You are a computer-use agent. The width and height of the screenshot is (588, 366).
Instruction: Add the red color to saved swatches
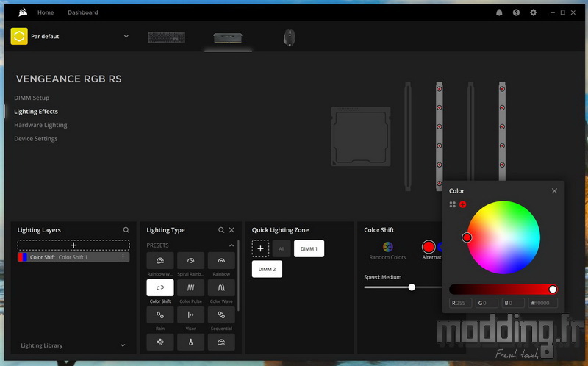(463, 204)
